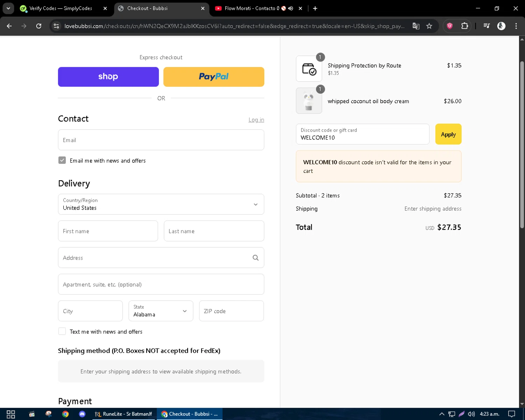Viewport: 525px width, 420px height.
Task: Open Discord from the taskbar
Action: (82, 414)
